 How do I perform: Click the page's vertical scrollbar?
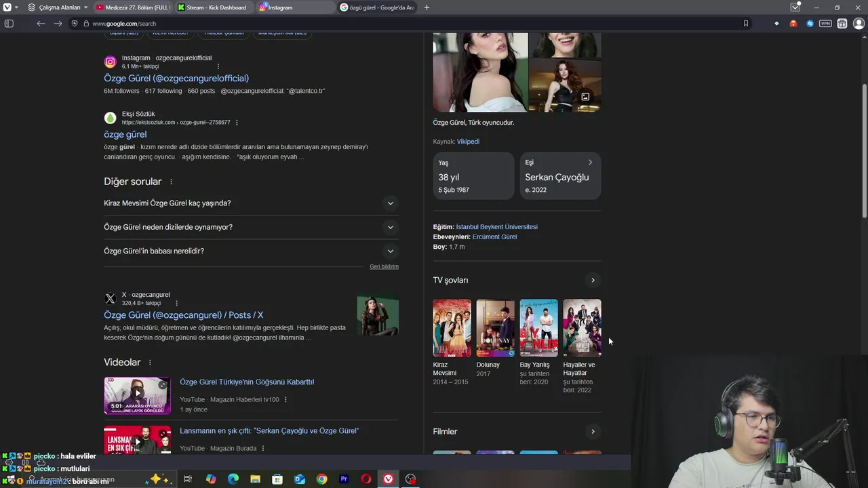click(864, 149)
